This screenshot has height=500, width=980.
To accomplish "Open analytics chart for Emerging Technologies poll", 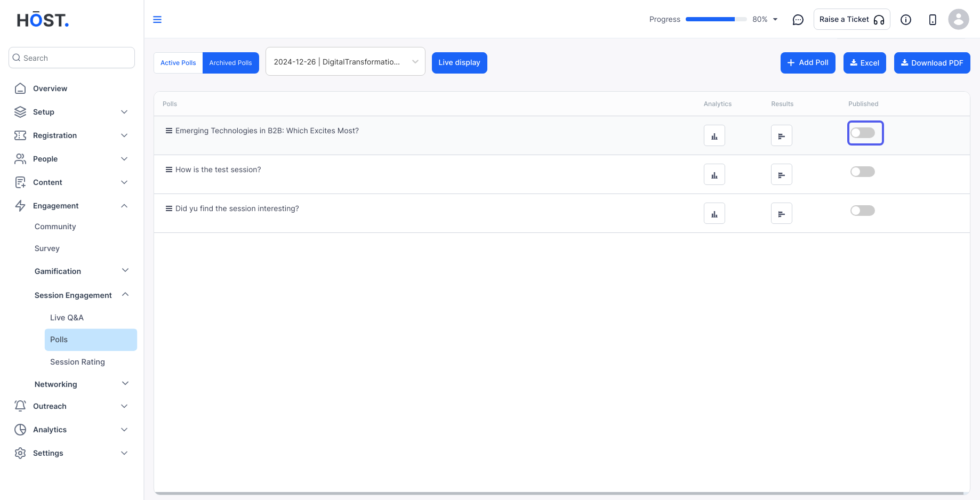I will pos(714,135).
